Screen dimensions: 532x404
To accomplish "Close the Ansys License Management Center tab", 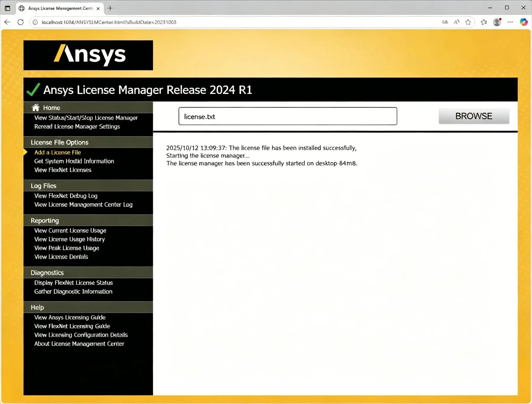I will (98, 8).
